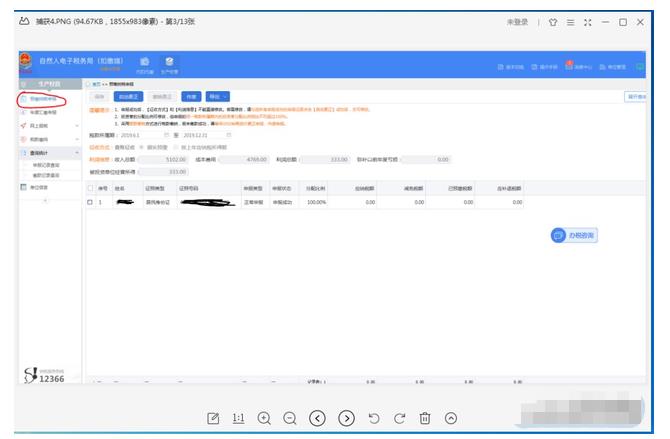The width and height of the screenshot is (670, 439).
Task: Go to previous image with left arrow
Action: (x=318, y=418)
